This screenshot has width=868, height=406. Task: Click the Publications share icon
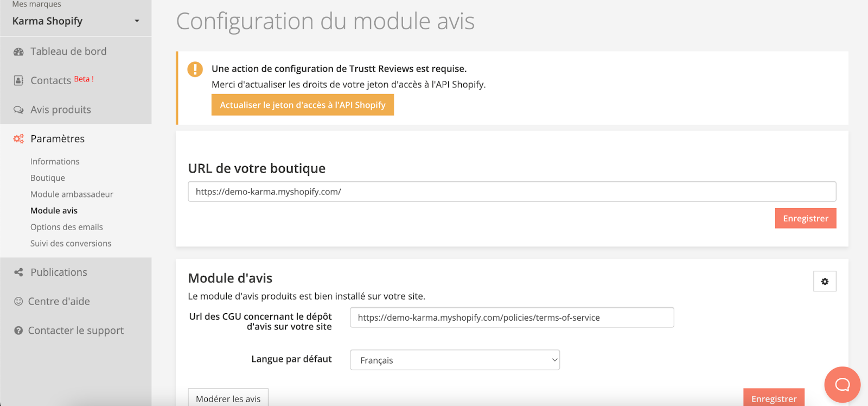click(x=18, y=272)
